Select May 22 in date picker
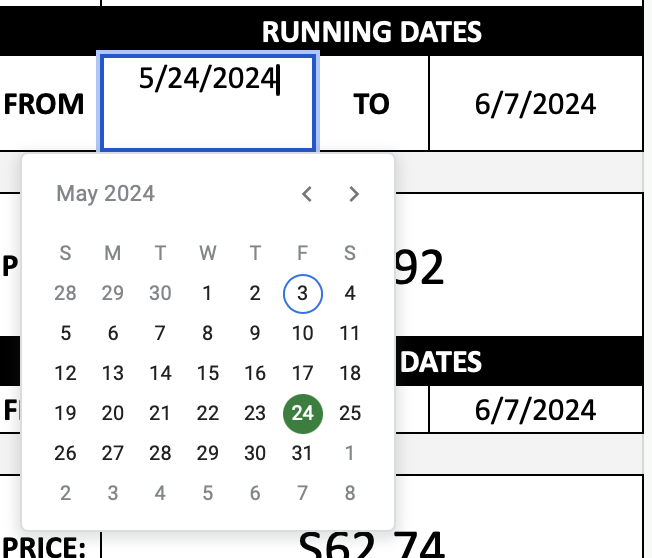Viewport: 652px width, 558px height. coord(207,413)
